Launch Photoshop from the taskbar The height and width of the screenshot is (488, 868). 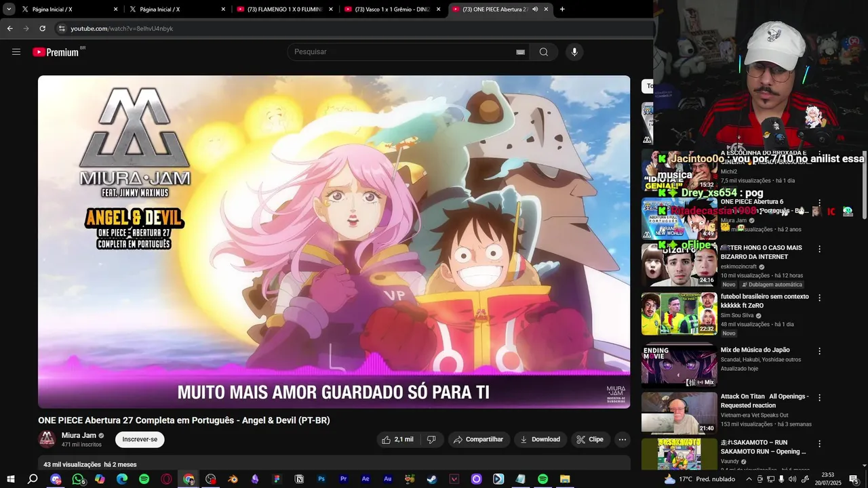coord(321,479)
